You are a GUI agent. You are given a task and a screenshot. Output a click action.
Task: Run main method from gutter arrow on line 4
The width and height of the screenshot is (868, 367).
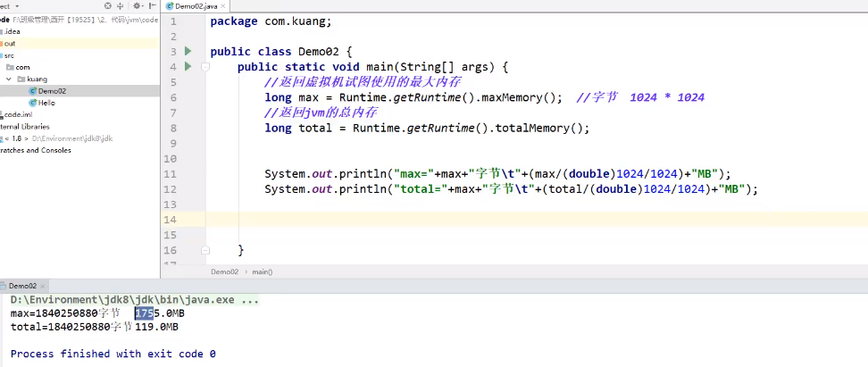(188, 66)
